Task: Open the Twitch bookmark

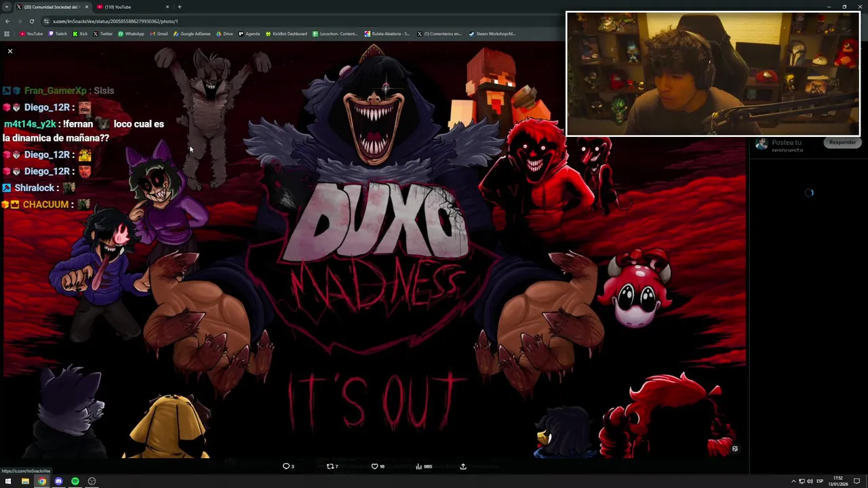Action: [x=58, y=34]
